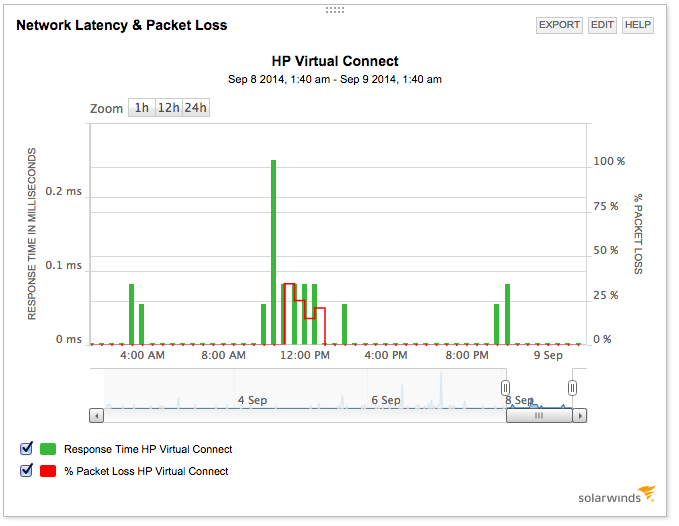Click the right range handle of navigator
This screenshot has height=526, width=679.
point(572,388)
